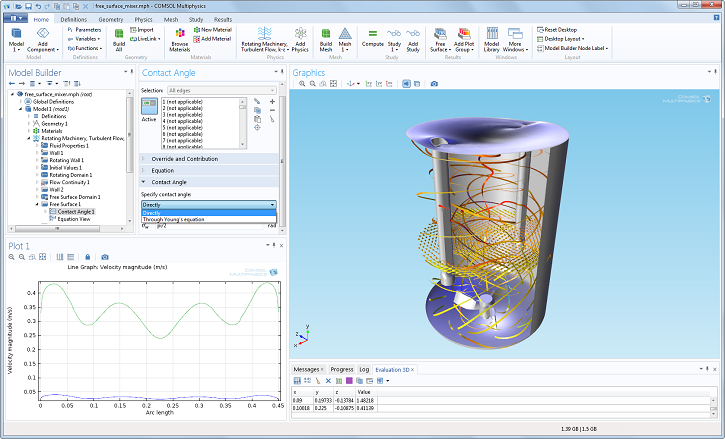Toggle Plot 1 grid lines icon
This screenshot has width=725, height=439.
[60, 257]
